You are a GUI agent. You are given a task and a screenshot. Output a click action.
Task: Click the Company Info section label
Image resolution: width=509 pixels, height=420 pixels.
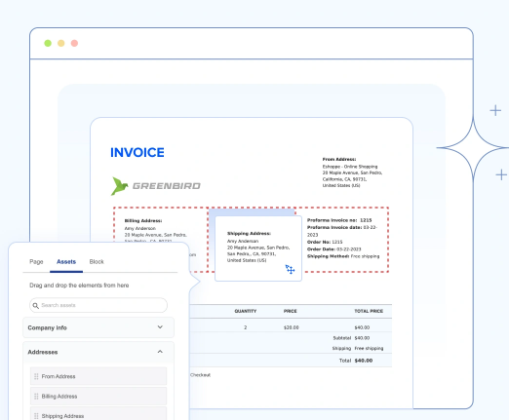47,327
